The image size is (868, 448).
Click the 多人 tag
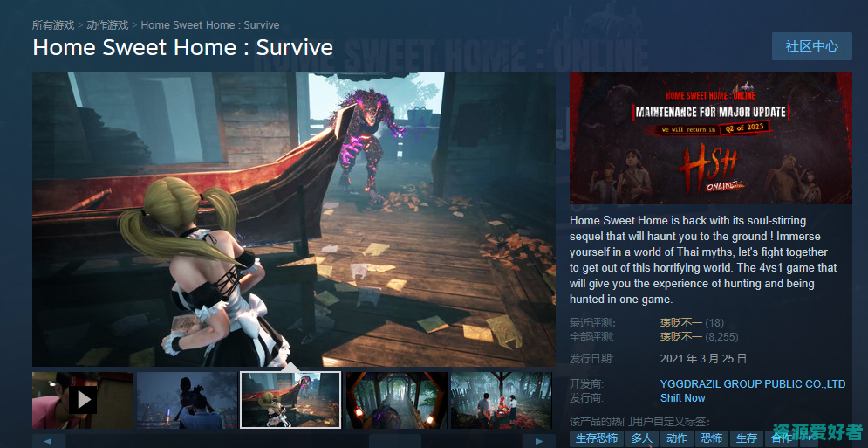(641, 438)
